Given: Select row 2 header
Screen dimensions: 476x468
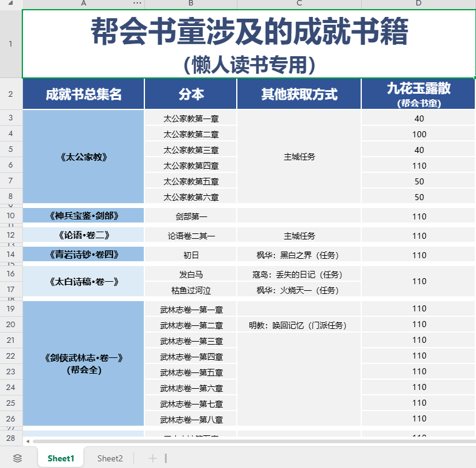Looking at the screenshot, I should tap(11, 94).
